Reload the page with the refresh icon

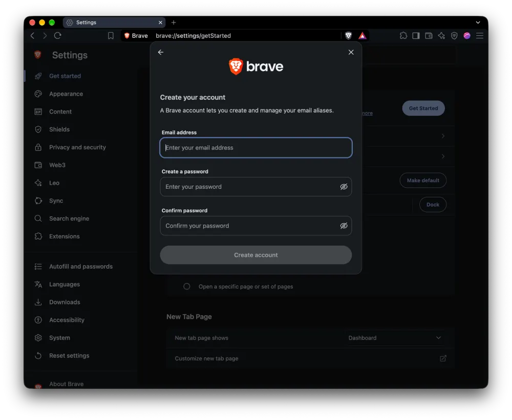click(57, 36)
